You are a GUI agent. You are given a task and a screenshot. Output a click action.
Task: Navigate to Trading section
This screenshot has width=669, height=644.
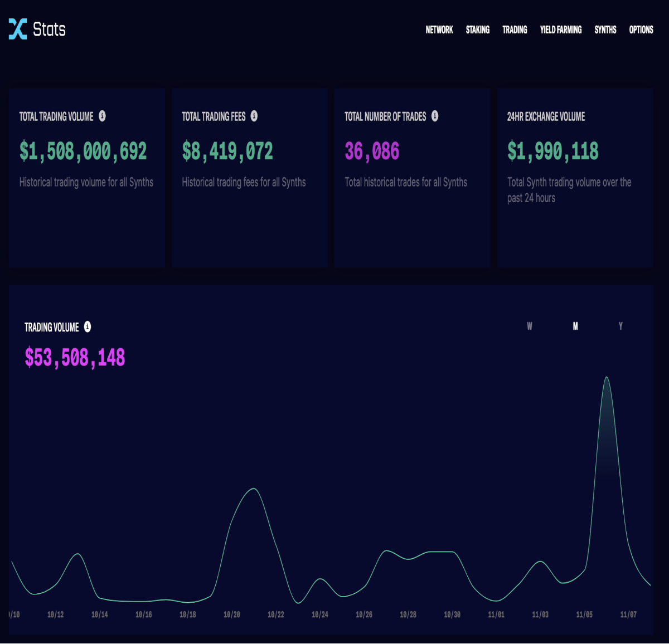point(515,30)
